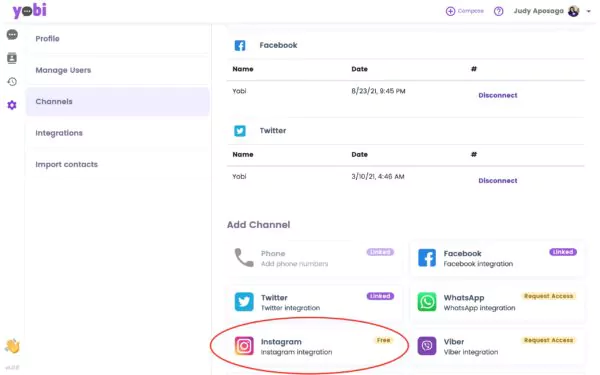Viewport: 600px width, 375px height.
Task: Click 'WhatsApp integration' subtitle text
Action: [x=479, y=308]
